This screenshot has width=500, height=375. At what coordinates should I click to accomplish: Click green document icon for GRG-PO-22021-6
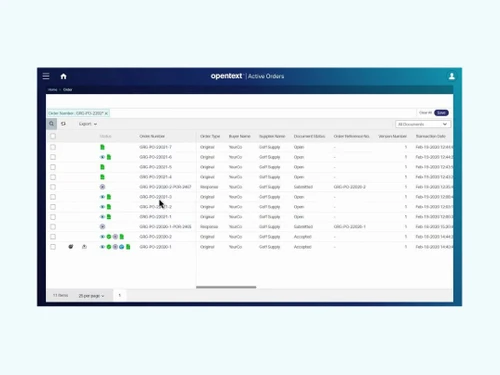pos(109,157)
